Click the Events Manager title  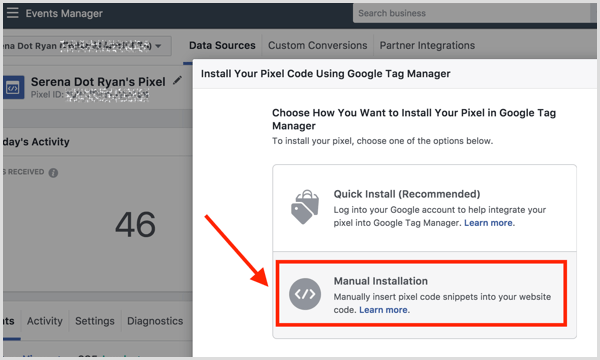point(64,13)
